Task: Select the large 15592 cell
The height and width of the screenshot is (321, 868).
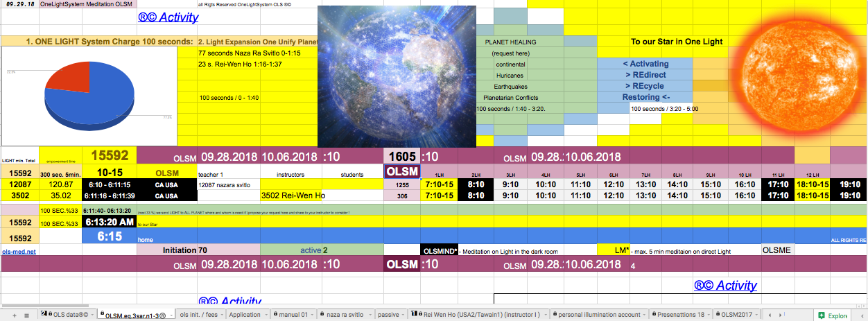Action: click(x=109, y=156)
